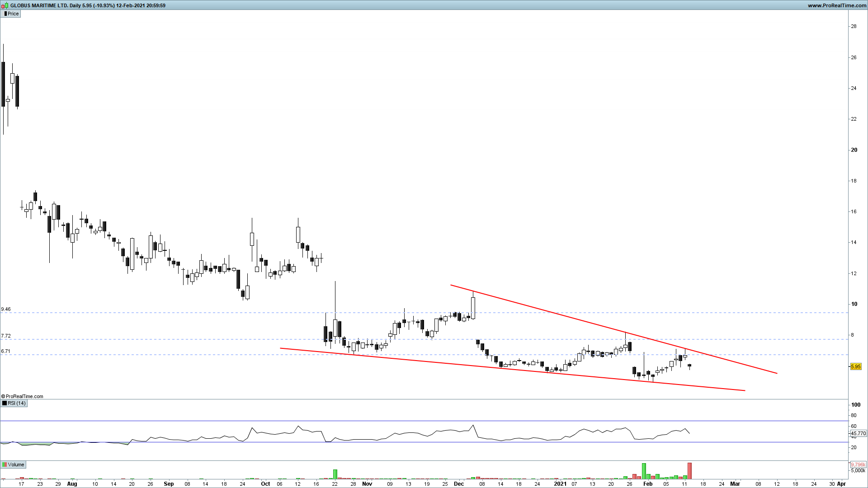The image size is (868, 488).
Task: Click the tall red volume bar on Feb 12
Action: [689, 470]
